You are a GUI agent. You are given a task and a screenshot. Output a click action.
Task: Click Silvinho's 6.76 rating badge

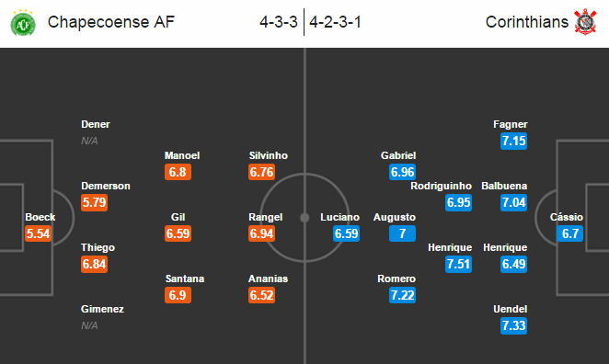point(262,172)
